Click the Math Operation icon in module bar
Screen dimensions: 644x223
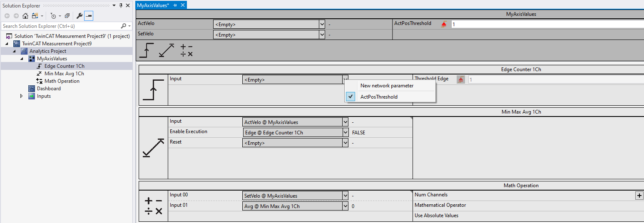[x=186, y=51]
